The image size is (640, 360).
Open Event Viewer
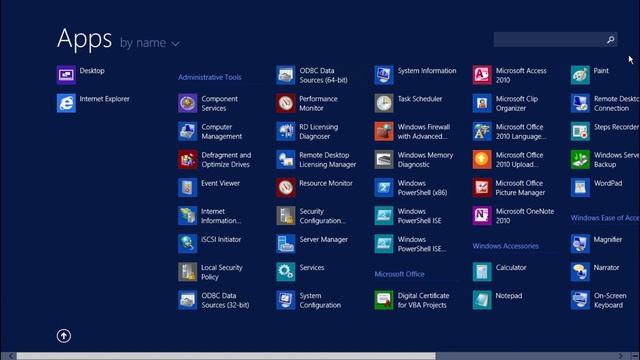pos(209,187)
